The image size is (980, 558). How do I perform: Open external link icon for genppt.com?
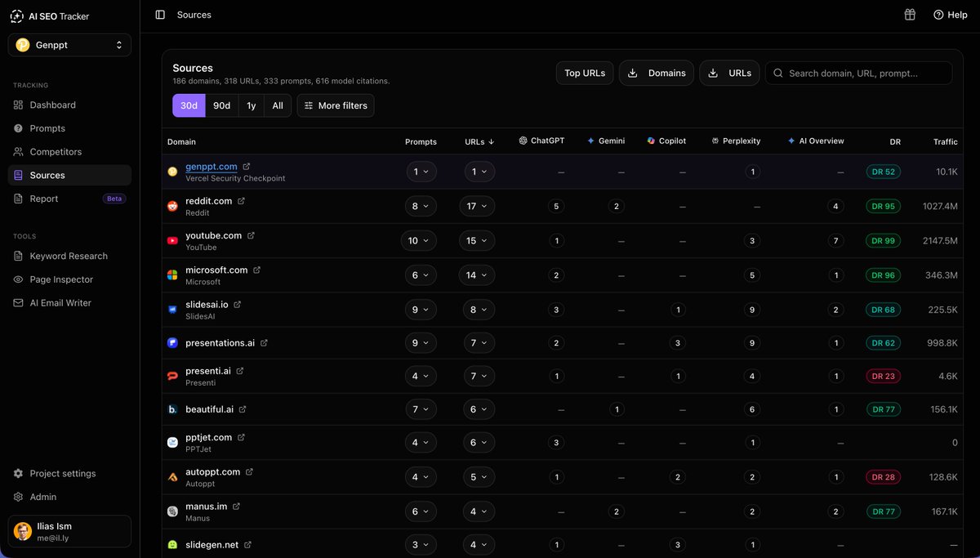coord(247,167)
